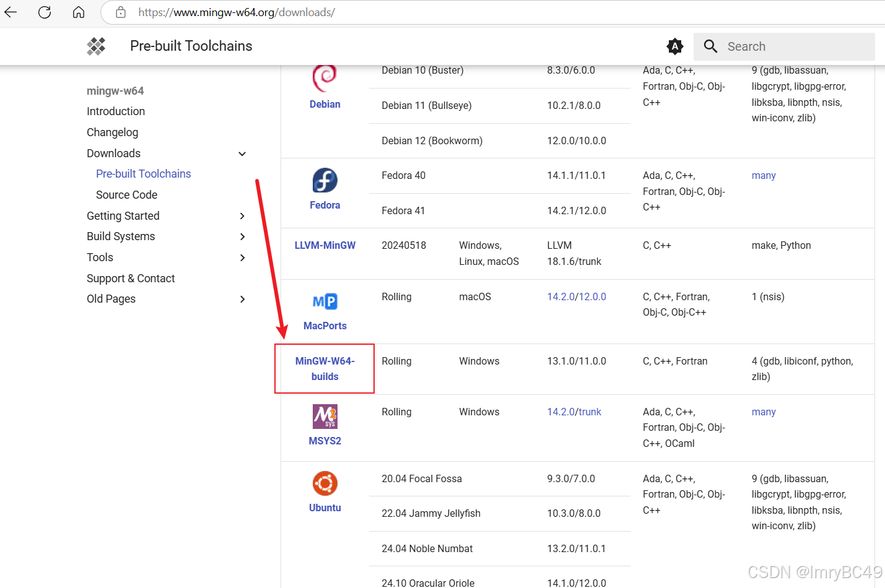Click the 12.0.0 link in MacPorts row
885x588 pixels.
[x=592, y=297]
